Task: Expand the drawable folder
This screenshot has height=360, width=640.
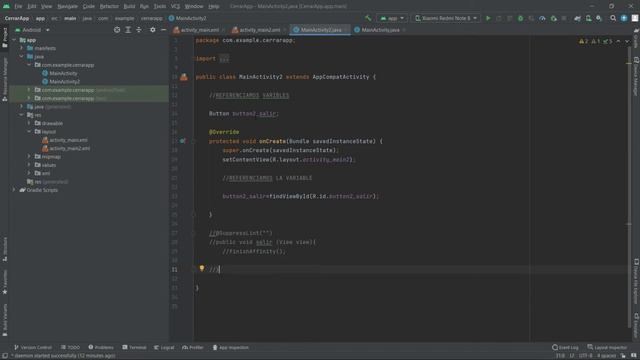Action: point(29,123)
